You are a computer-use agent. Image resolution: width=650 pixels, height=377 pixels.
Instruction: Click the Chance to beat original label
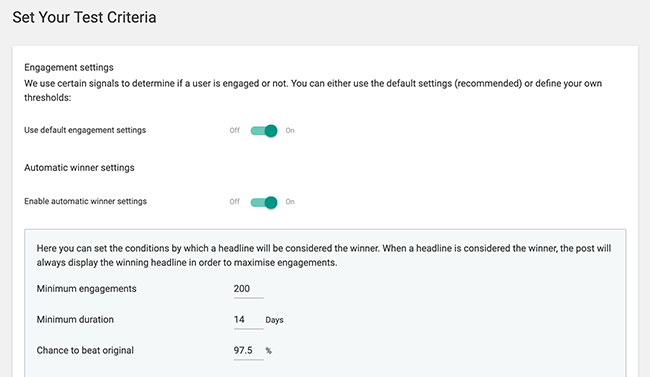pyautogui.click(x=85, y=350)
